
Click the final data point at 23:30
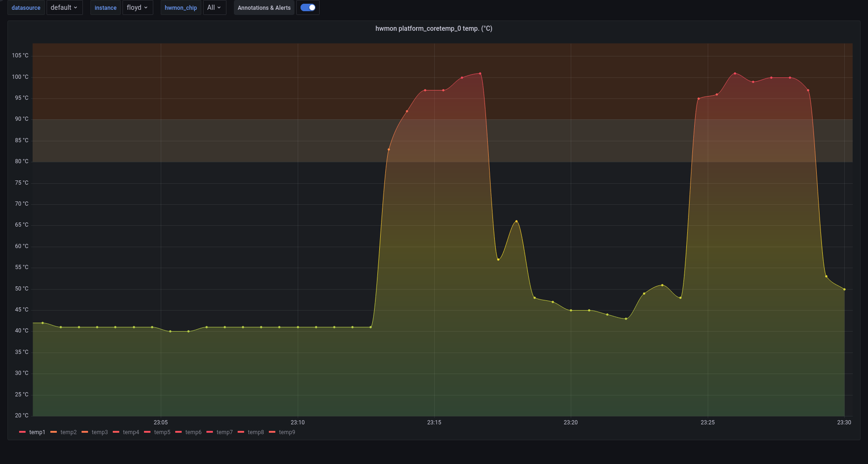click(x=844, y=289)
